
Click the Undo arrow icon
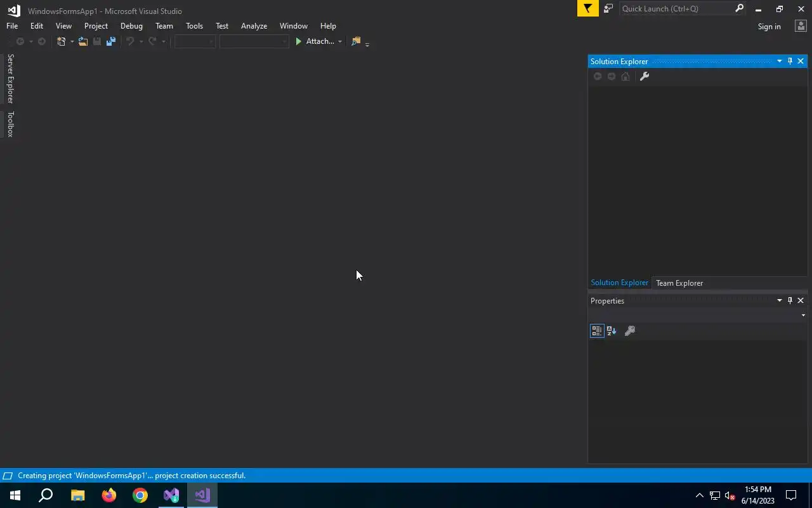coord(130,41)
